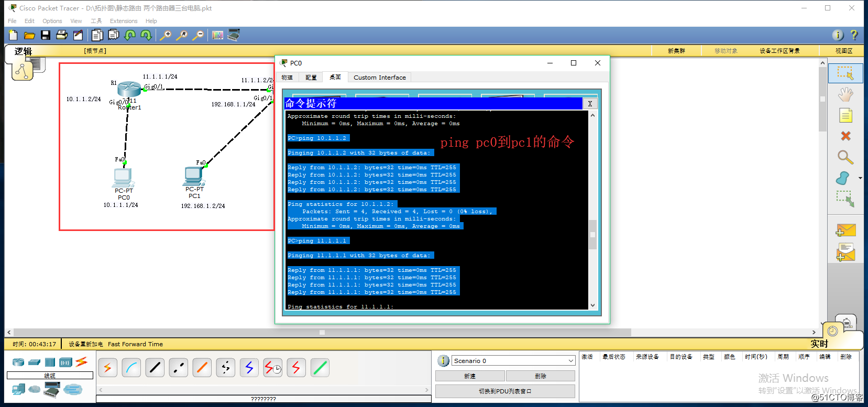Switch to 物理 tab in PC0 window
Viewport: 868px width, 407px height.
[x=287, y=78]
